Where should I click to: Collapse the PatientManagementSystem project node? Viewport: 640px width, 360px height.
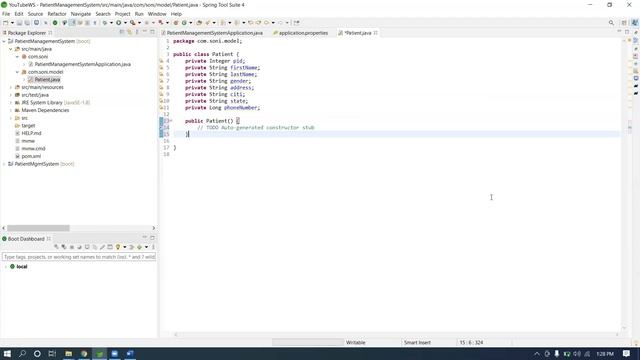tap(4, 41)
